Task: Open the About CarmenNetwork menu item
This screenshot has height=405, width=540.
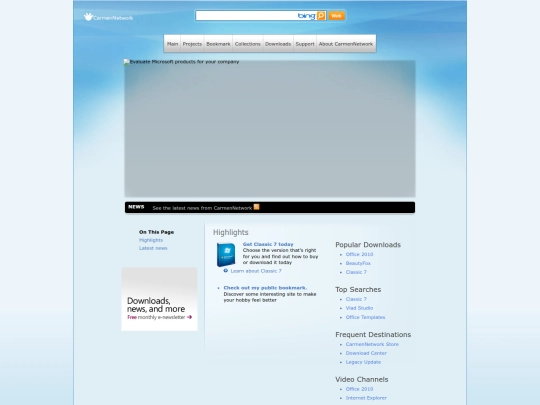Action: [x=346, y=44]
